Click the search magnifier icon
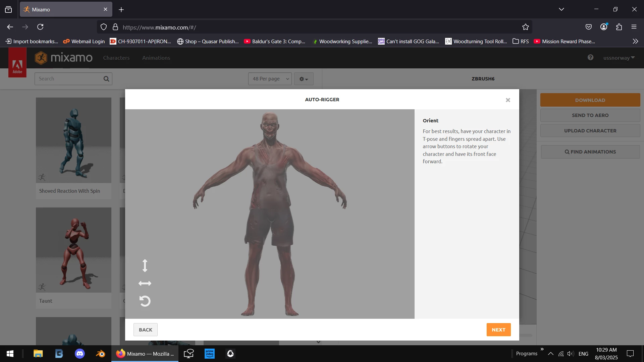644x362 pixels. 106,79
